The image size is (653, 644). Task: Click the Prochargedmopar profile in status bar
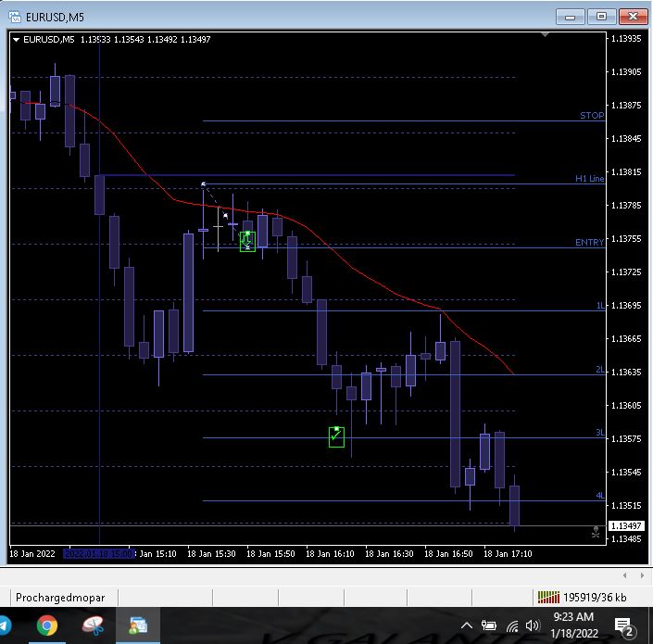coord(60,598)
